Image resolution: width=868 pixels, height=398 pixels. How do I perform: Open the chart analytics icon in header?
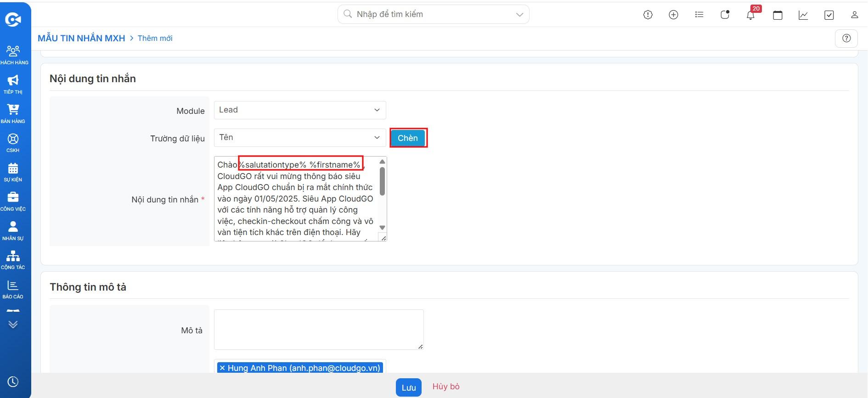(x=803, y=15)
